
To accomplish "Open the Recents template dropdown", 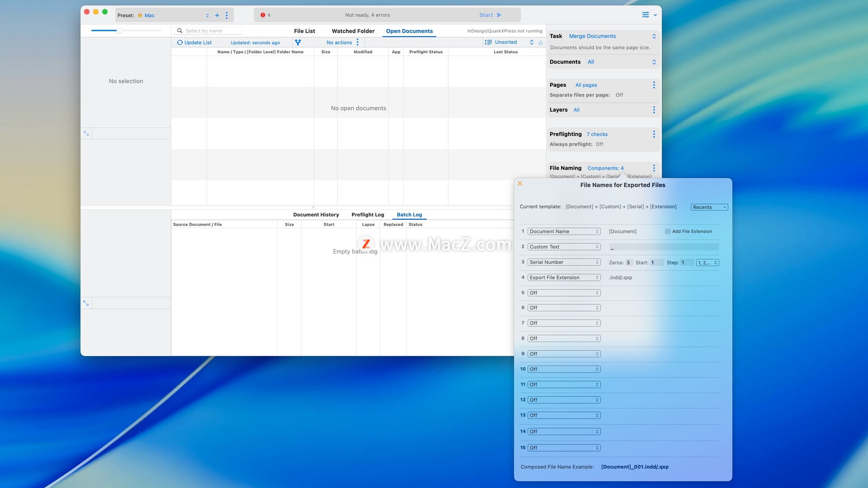I will pyautogui.click(x=709, y=207).
